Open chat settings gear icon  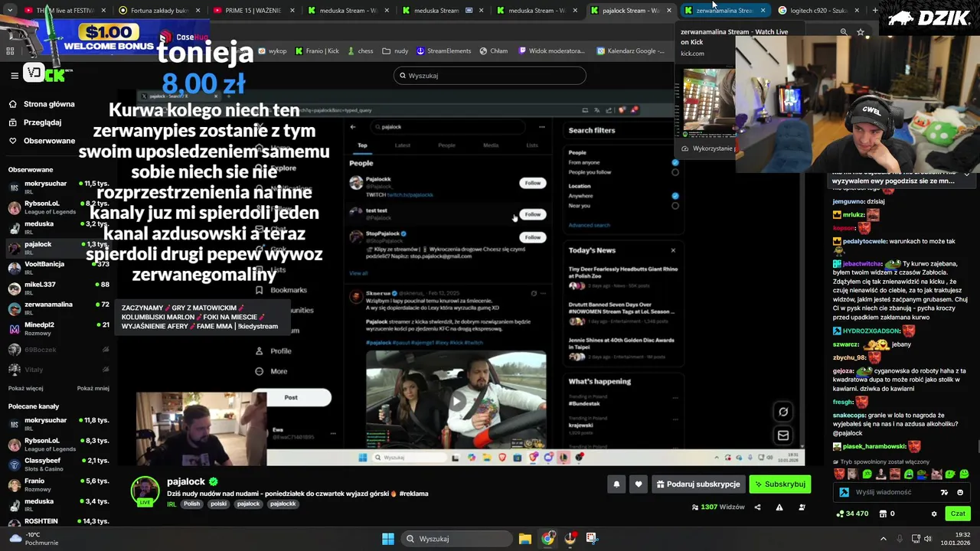coord(933,514)
